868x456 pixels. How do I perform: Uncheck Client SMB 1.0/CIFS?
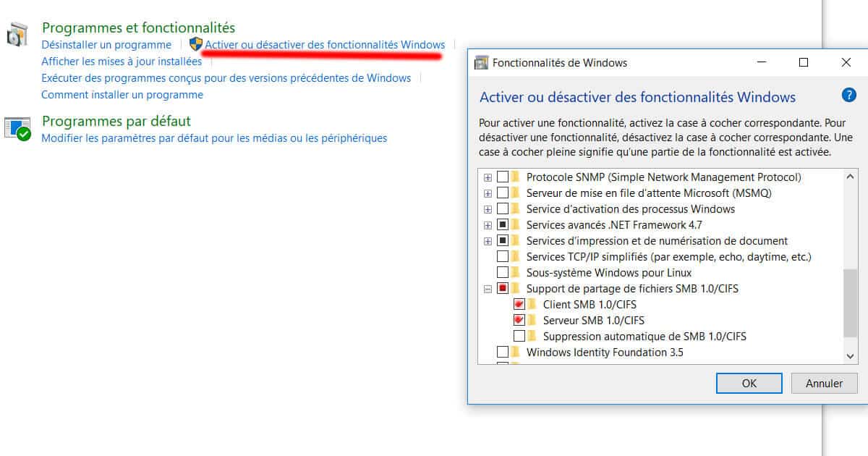pyautogui.click(x=519, y=305)
